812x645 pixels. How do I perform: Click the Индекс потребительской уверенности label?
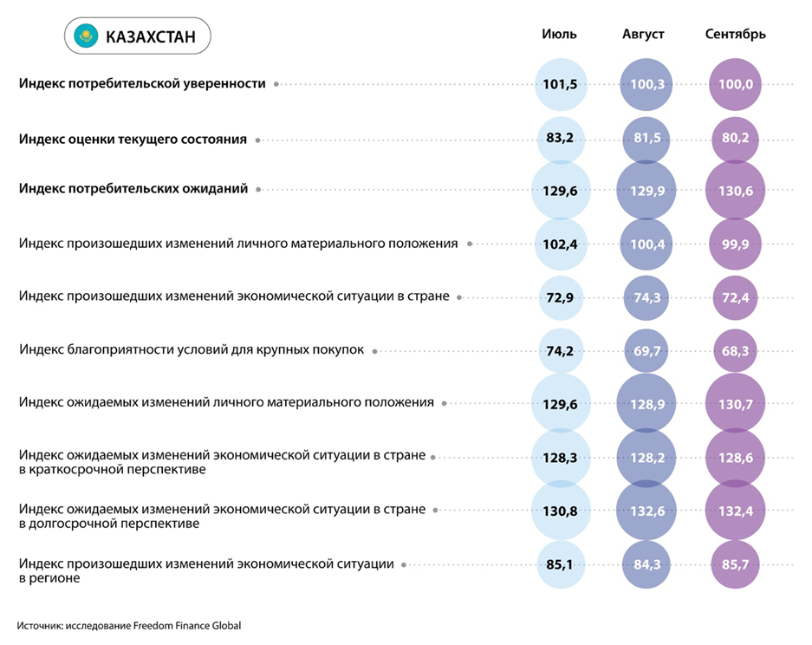(x=142, y=84)
